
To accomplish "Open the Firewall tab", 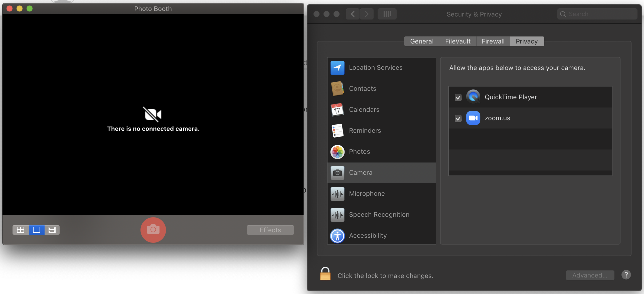I will coord(493,41).
